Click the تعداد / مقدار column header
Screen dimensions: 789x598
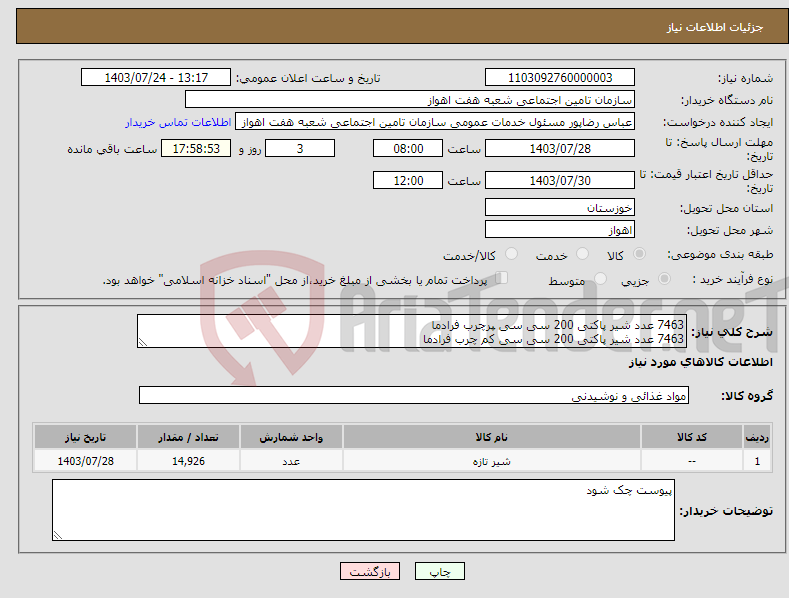[188, 437]
